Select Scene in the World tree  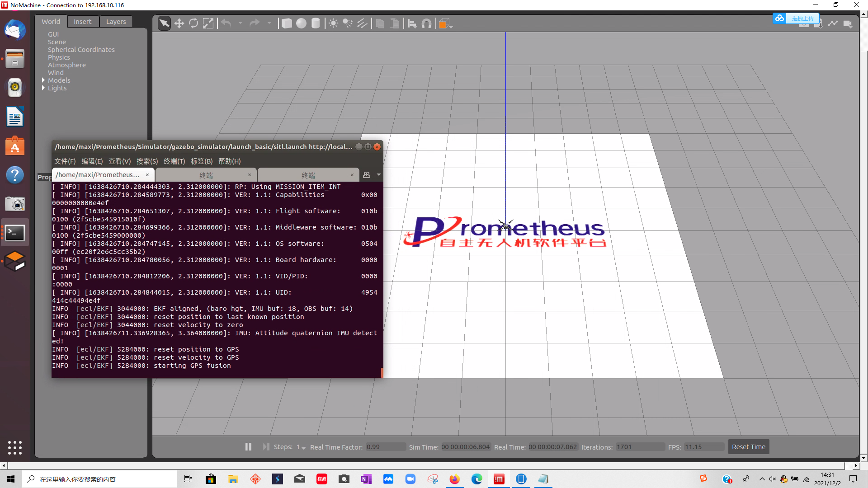(57, 42)
